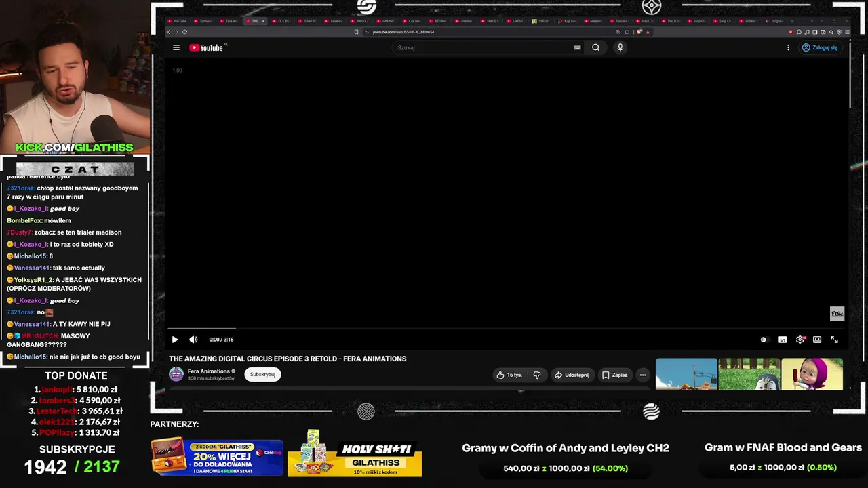The image size is (868, 488).
Task: Click the 1942 subscription counter
Action: click(45, 466)
